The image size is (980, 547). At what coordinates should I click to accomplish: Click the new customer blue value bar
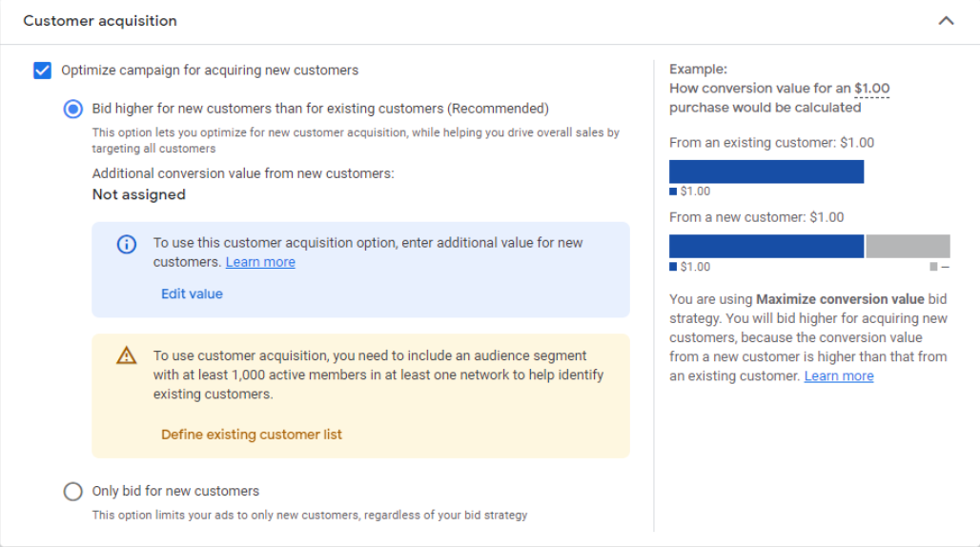click(766, 246)
